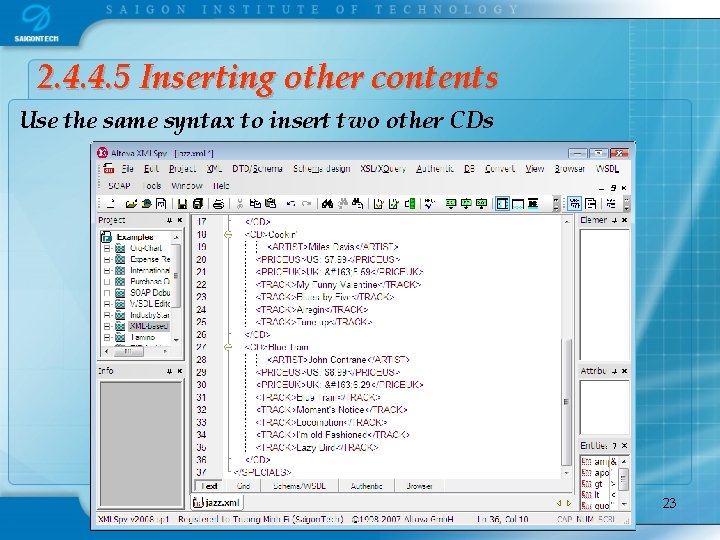Screen dimensions: 720x540
Task: Open the WSDL menu
Action: [x=607, y=169]
